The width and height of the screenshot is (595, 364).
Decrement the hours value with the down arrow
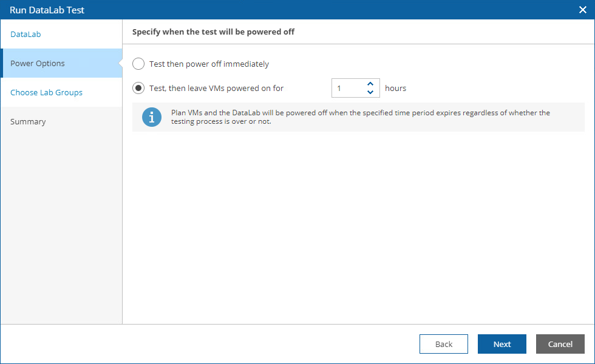(370, 92)
